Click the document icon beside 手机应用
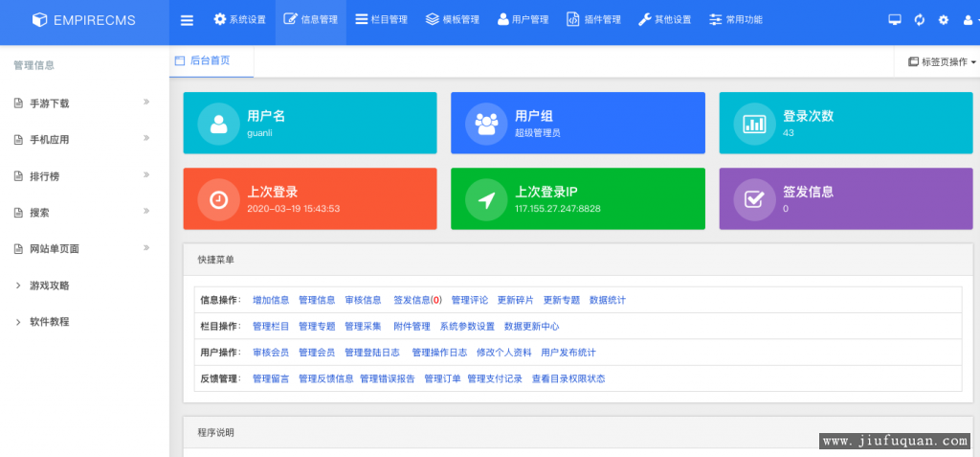The width and height of the screenshot is (980, 457). coord(19,140)
